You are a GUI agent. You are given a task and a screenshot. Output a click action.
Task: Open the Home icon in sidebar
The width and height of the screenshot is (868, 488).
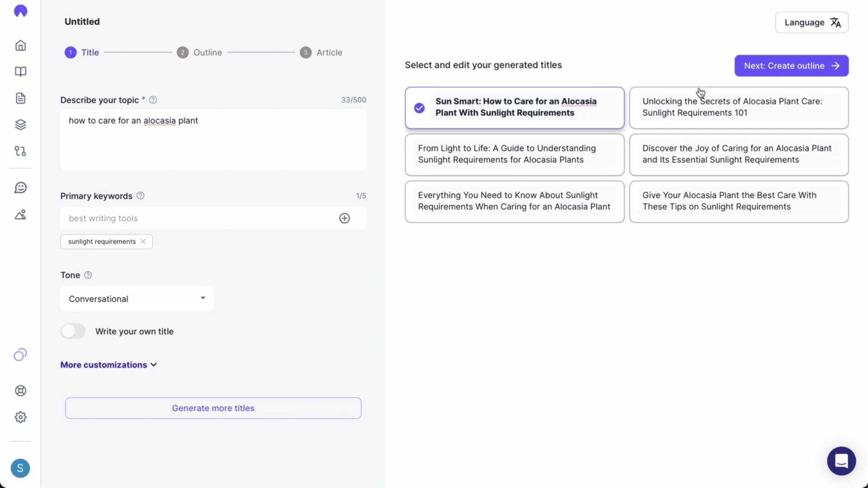click(20, 46)
